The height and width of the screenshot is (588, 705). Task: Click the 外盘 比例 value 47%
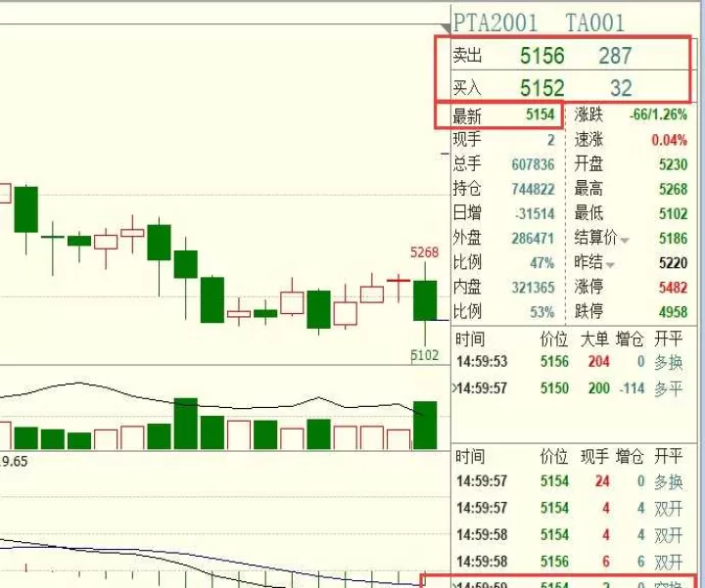(x=541, y=263)
